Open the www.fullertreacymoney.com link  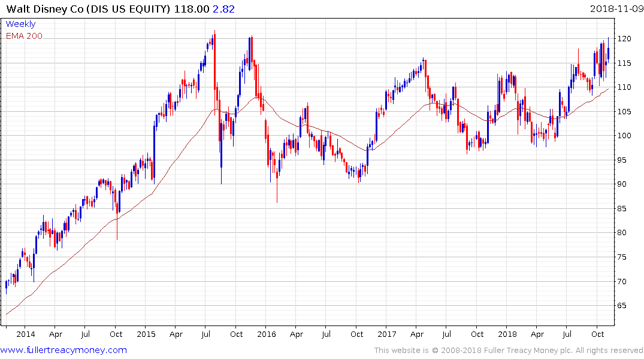[x=64, y=350]
